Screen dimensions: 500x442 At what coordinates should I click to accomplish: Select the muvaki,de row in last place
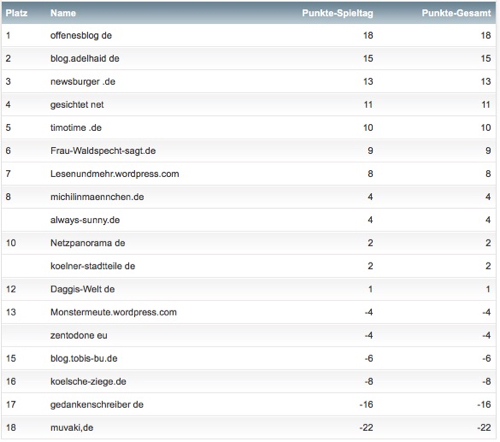tap(249, 427)
